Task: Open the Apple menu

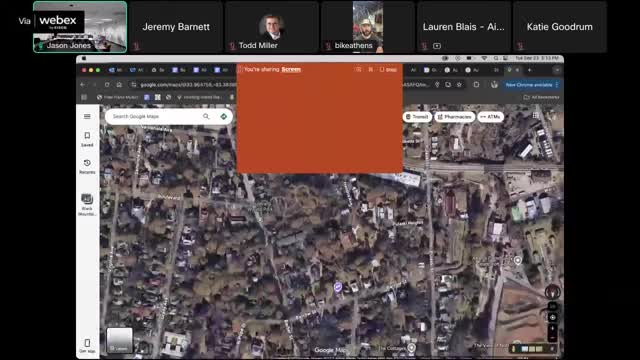Action: pos(84,58)
